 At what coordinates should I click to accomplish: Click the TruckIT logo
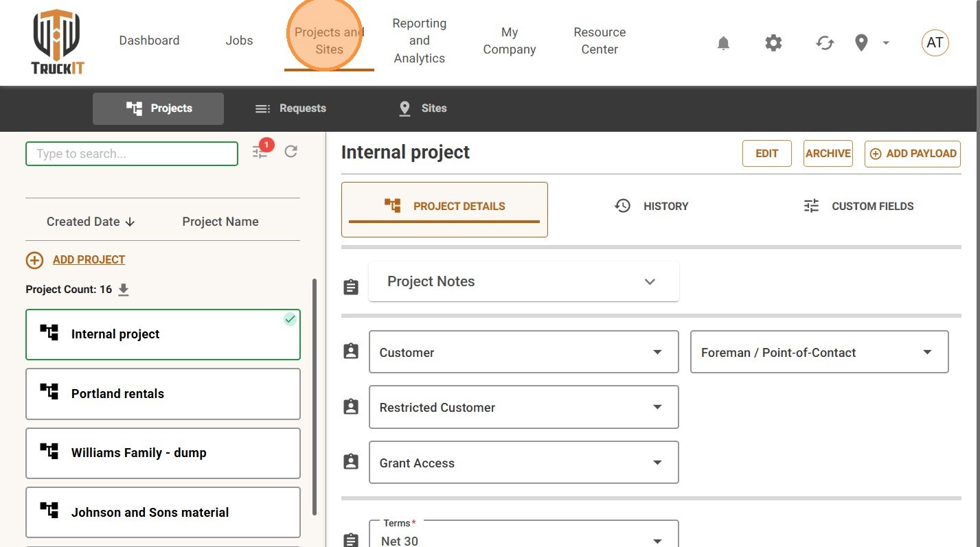[57, 43]
